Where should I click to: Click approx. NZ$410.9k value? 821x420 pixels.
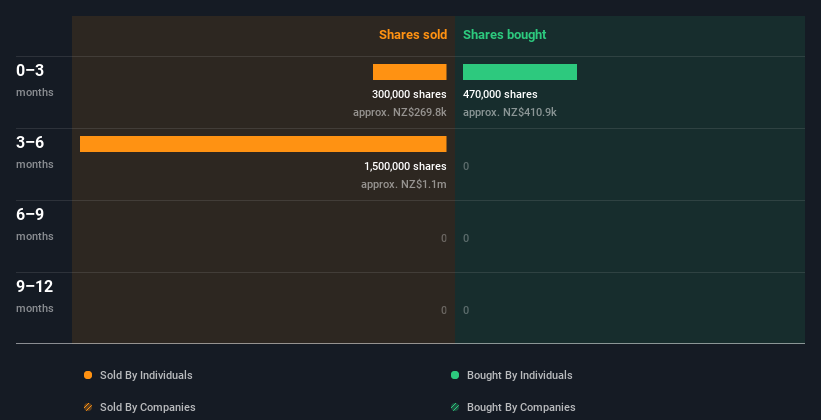pos(509,112)
